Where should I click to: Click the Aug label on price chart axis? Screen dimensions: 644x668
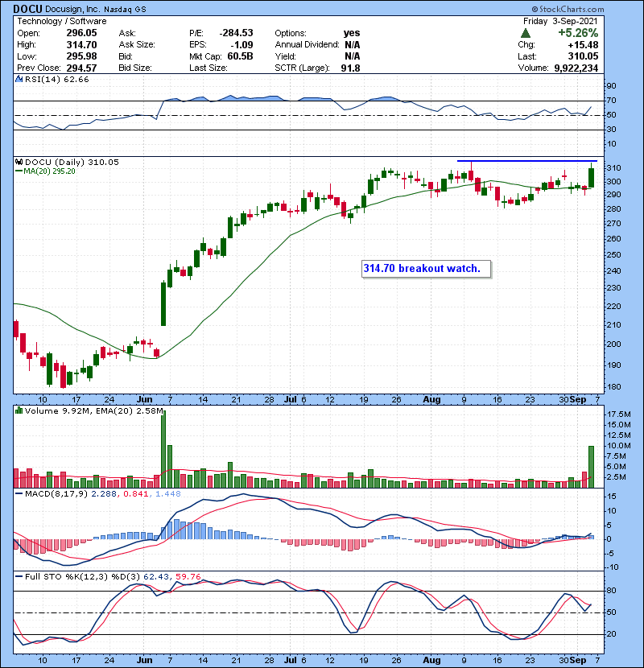[x=431, y=400]
